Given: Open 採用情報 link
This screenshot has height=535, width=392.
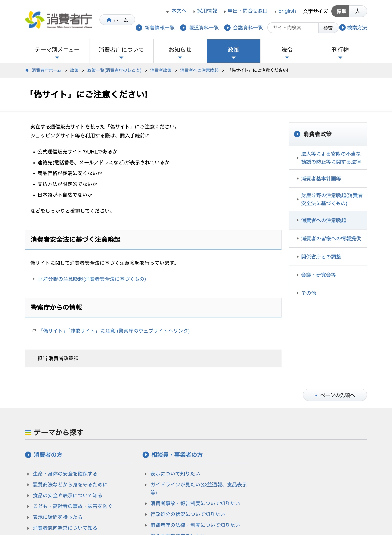Looking at the screenshot, I should coord(207,11).
